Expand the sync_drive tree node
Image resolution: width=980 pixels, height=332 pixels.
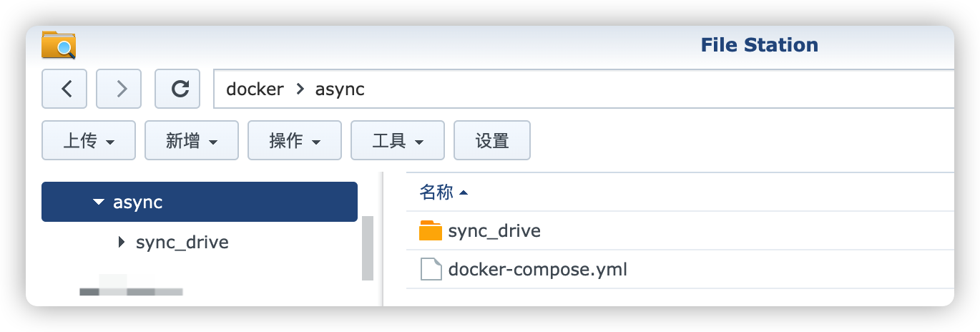[122, 243]
